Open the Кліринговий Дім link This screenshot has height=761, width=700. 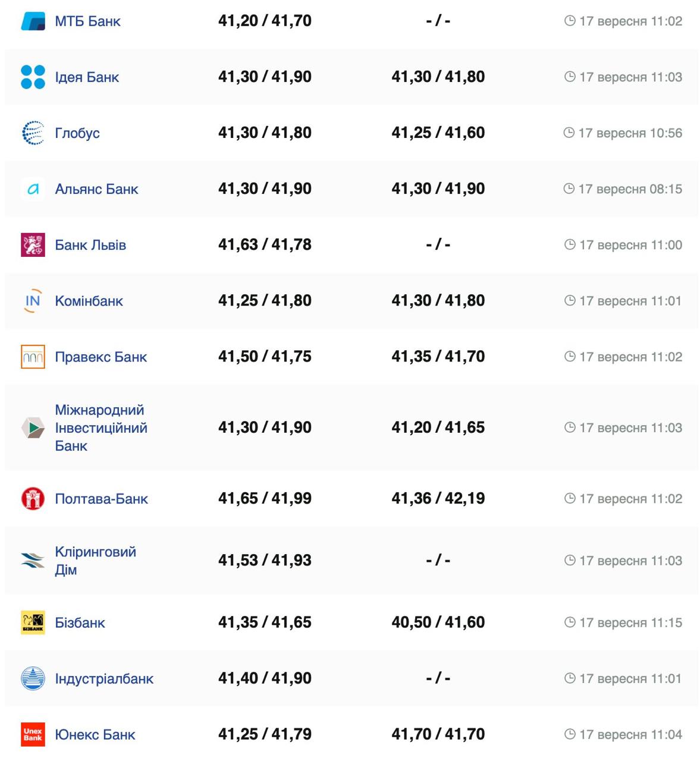(x=95, y=561)
